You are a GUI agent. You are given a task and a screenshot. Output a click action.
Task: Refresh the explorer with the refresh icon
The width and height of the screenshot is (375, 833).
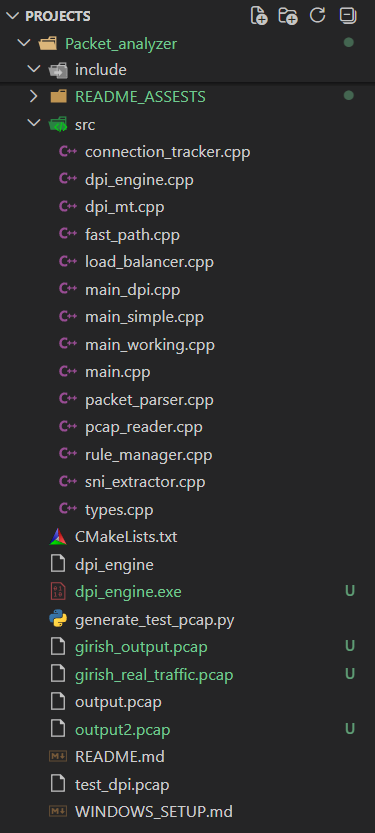(318, 15)
